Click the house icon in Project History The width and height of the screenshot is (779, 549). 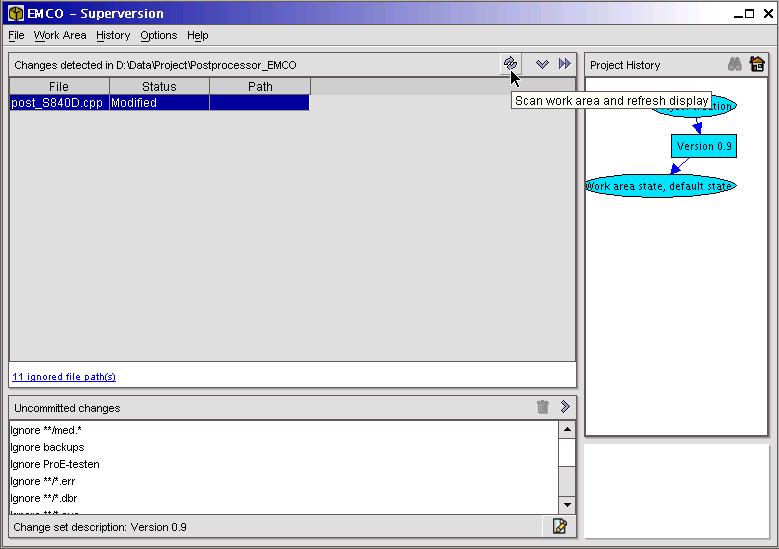(x=757, y=64)
